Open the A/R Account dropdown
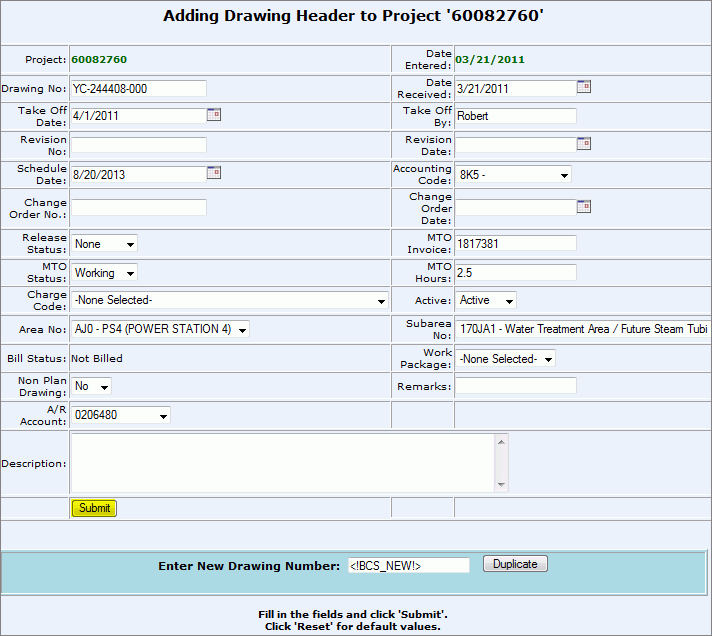Image resolution: width=712 pixels, height=636 pixels. tap(121, 415)
